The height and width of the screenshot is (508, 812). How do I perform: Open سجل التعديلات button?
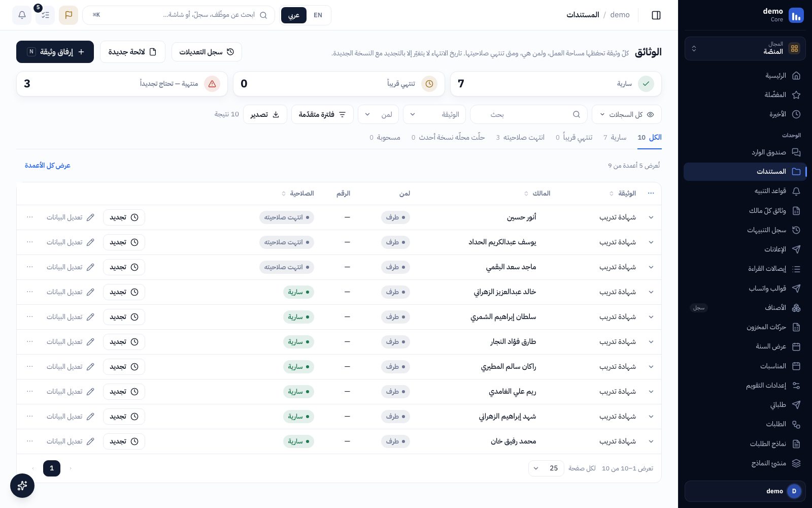tap(207, 52)
